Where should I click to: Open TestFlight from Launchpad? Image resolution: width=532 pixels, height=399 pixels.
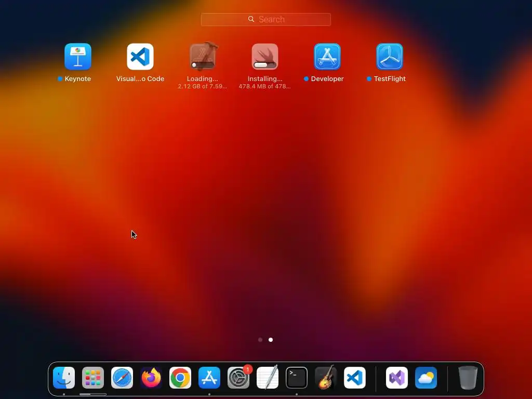tap(390, 56)
